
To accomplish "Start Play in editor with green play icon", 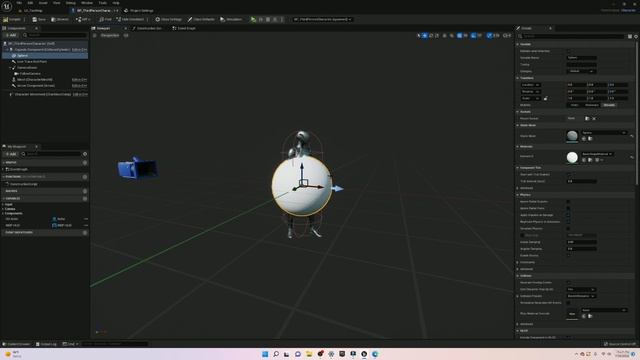I will (x=253, y=19).
